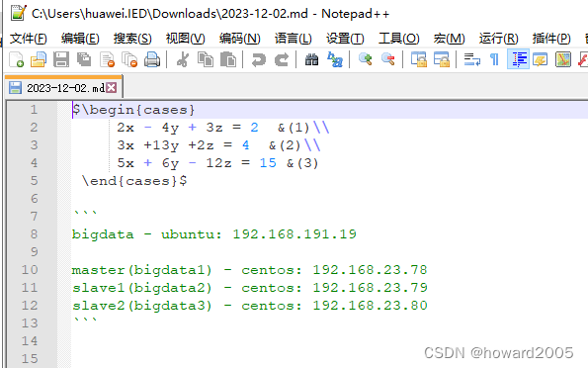
Task: Click the equation text 5x + 6y - 12z
Action: pyautogui.click(x=174, y=163)
